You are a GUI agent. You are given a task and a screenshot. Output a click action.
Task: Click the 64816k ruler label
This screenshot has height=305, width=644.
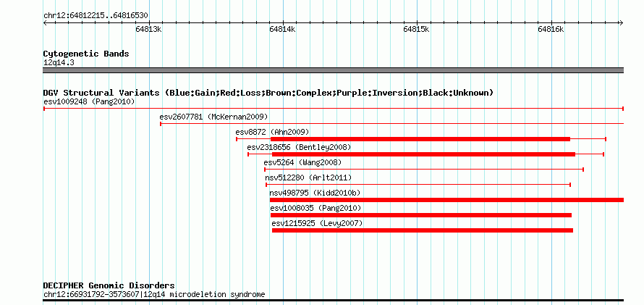point(551,29)
